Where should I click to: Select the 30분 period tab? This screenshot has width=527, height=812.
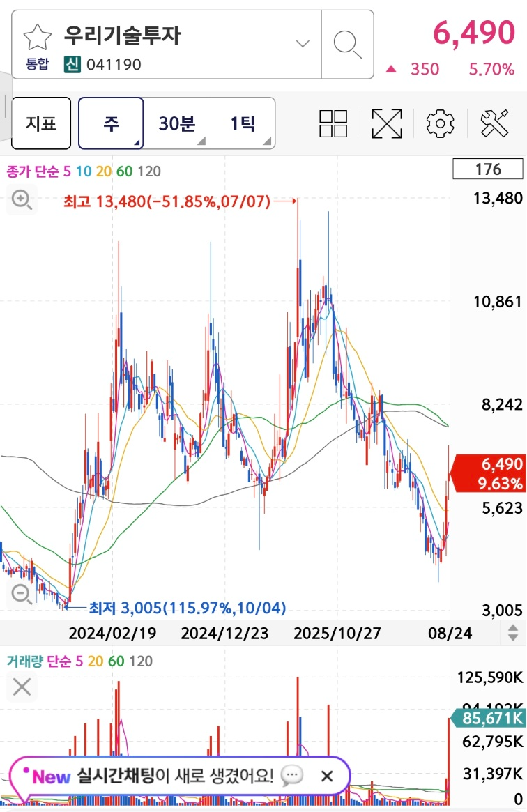tap(177, 123)
